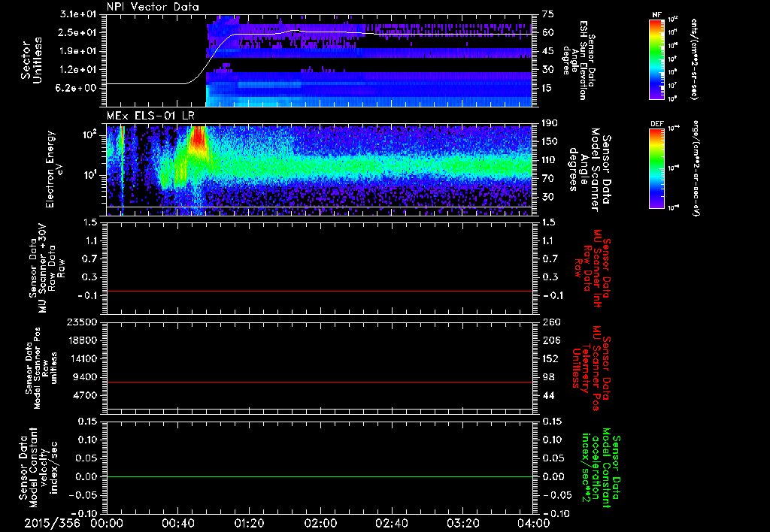Click the "23500" scanner position tick value
Viewport: 770px width, 532px height.
click(83, 322)
